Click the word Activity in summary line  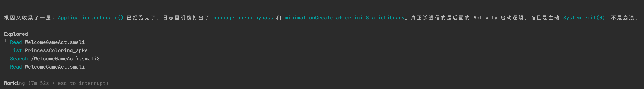tap(485, 18)
